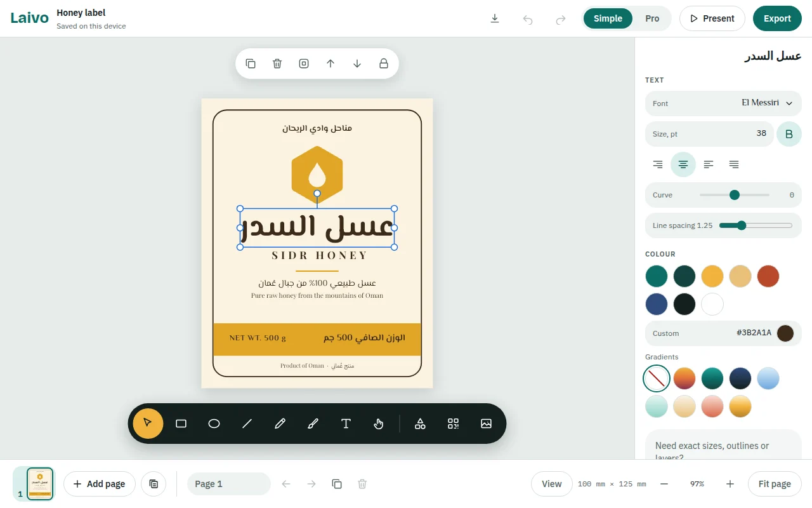Click the Size, pt input field
The image size is (812, 508).
coord(709,134)
